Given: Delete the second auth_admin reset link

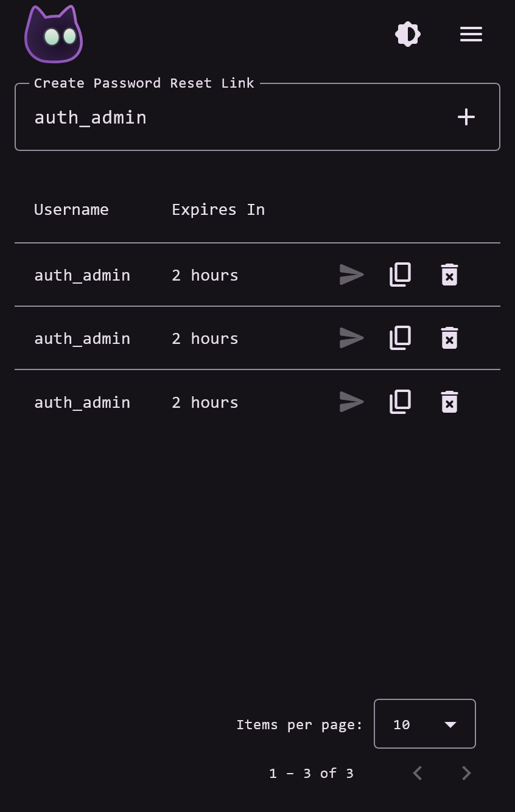Looking at the screenshot, I should coord(449,338).
